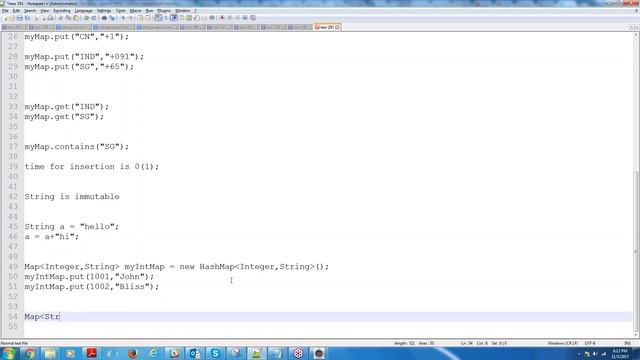640x360 pixels.
Task: Click the Playback macro icon
Action: click(237, 18)
